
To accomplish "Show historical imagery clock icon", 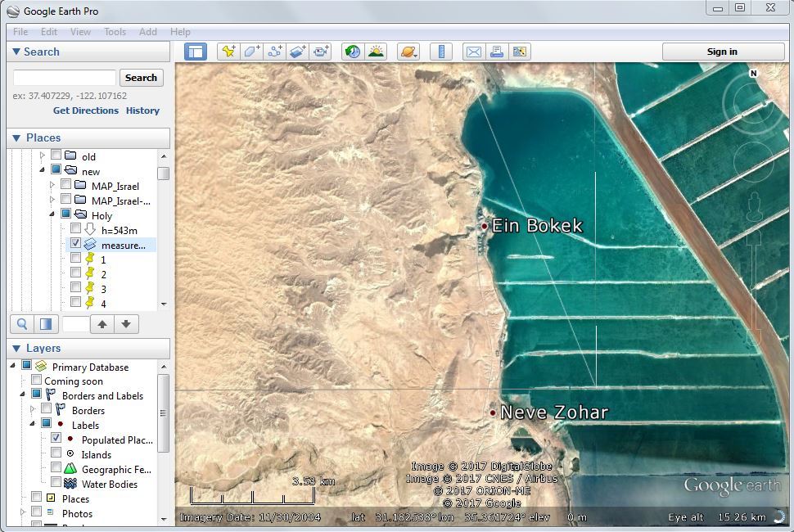I will 353,52.
